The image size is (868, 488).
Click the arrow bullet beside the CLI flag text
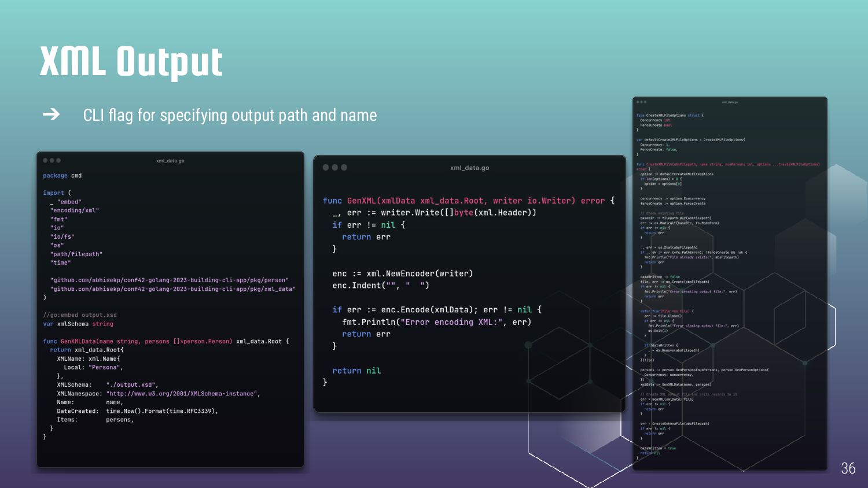(x=51, y=114)
